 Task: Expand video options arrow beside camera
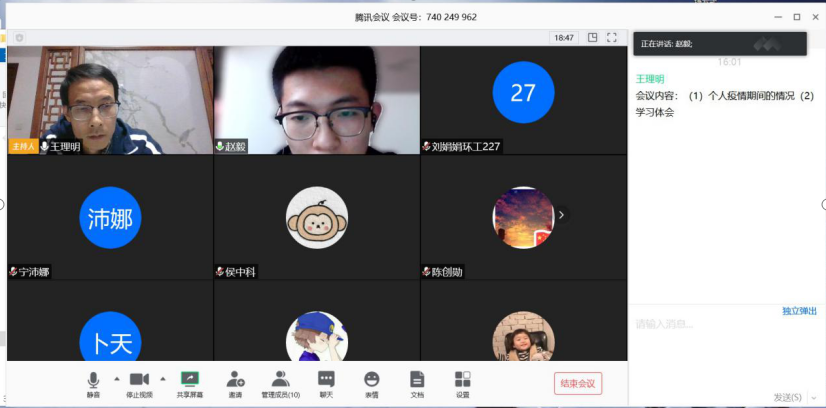point(162,379)
